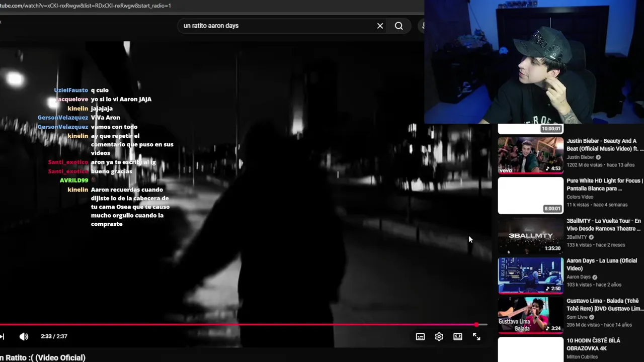Click '133 k vistas · hace 2 meses' text
The image size is (644, 362).
pyautogui.click(x=596, y=245)
